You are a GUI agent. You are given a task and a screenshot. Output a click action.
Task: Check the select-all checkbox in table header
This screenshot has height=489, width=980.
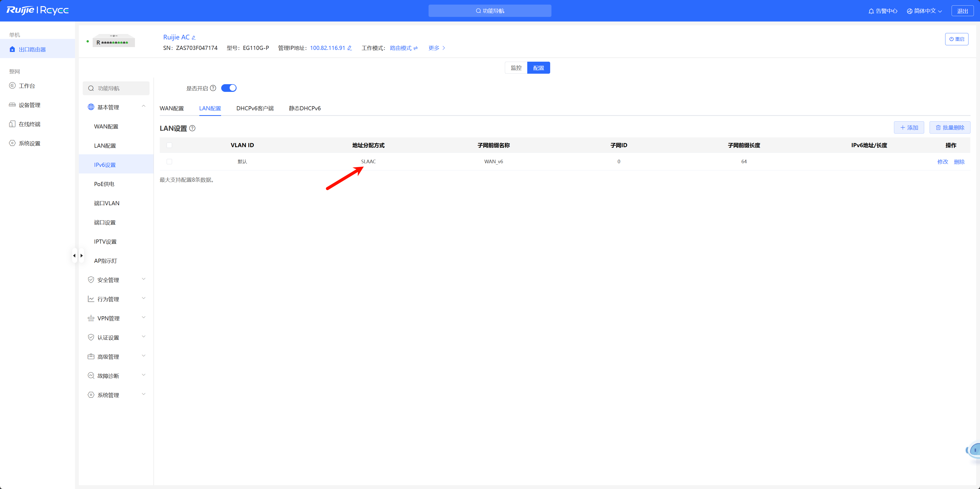click(169, 145)
